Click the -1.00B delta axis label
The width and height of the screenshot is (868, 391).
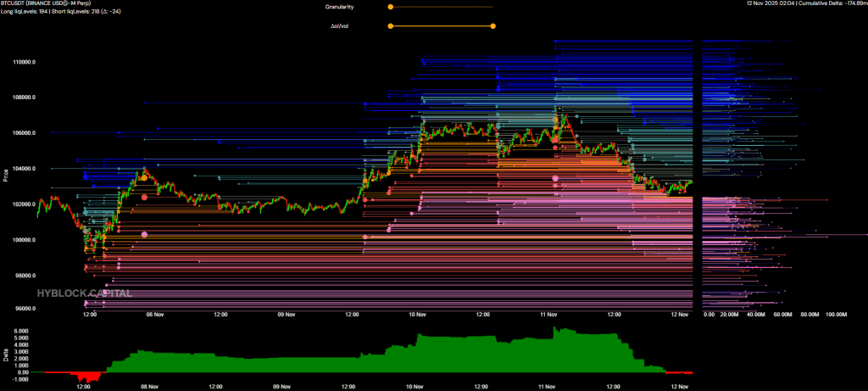21,379
